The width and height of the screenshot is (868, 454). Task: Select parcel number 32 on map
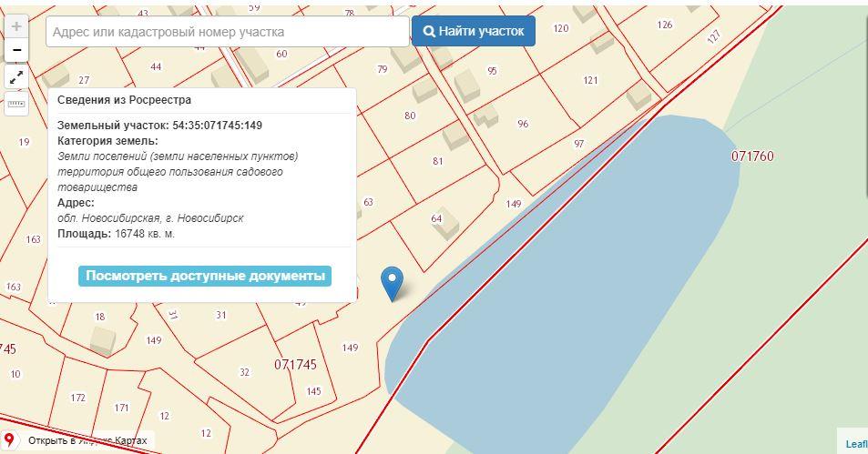pos(244,372)
